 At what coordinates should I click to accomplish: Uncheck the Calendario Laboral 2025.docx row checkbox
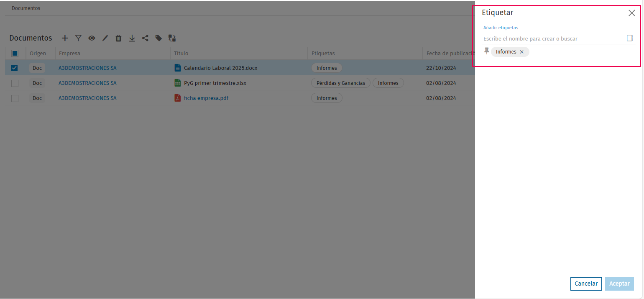[15, 68]
